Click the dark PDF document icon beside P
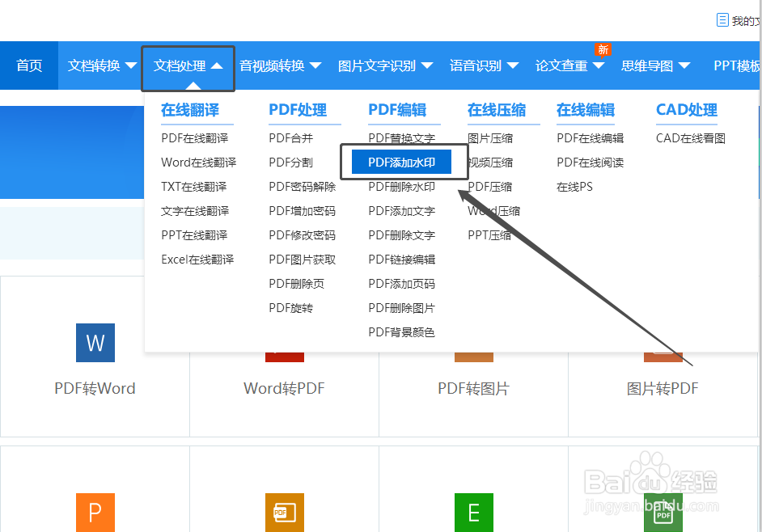Viewport: 762px width, 532px height. click(284, 513)
